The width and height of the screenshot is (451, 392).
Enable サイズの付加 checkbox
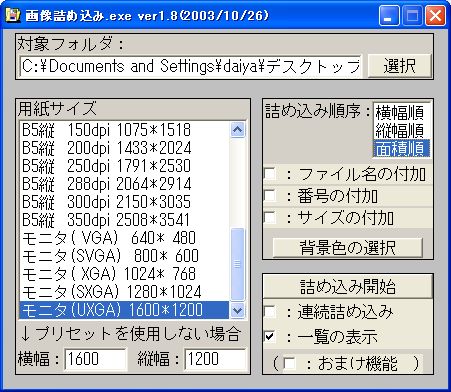(269, 218)
